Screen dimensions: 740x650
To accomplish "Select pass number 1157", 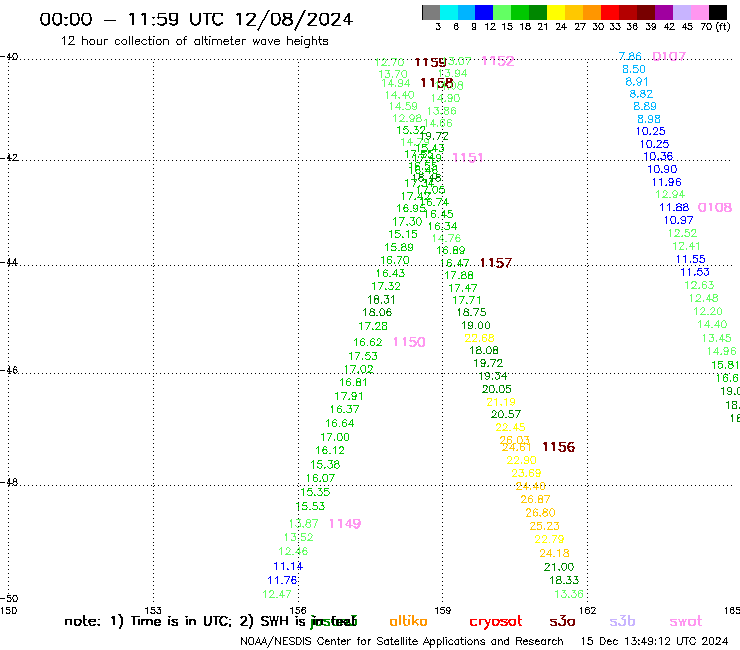I will (x=496, y=263).
